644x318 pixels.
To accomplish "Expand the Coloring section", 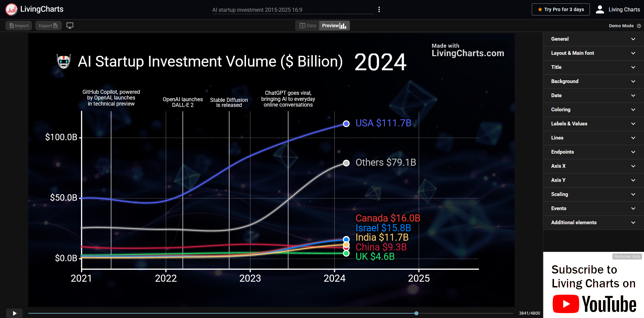I will (593, 110).
